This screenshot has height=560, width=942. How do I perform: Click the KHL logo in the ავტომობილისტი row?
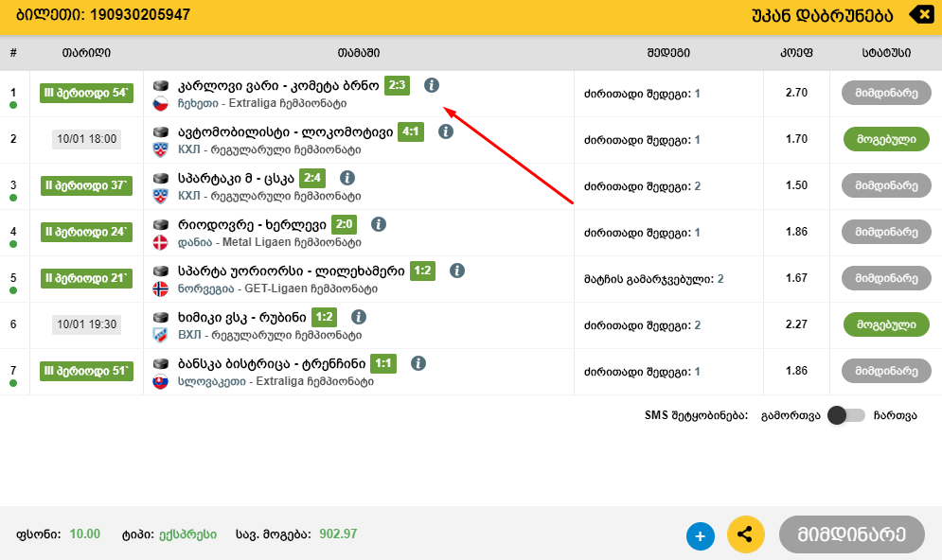[160, 149]
